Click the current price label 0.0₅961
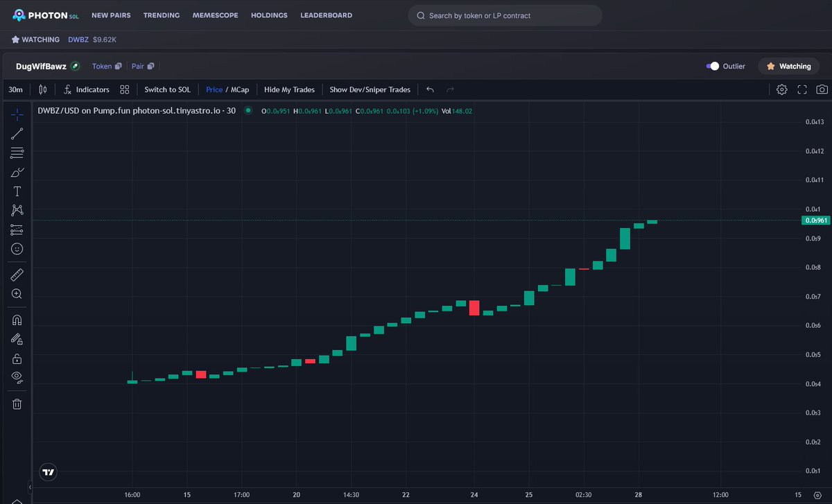The width and height of the screenshot is (832, 504). tap(816, 220)
